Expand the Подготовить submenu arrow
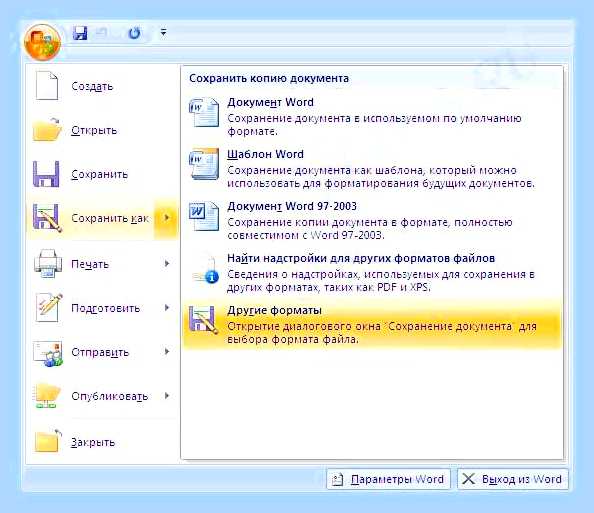 coord(167,308)
